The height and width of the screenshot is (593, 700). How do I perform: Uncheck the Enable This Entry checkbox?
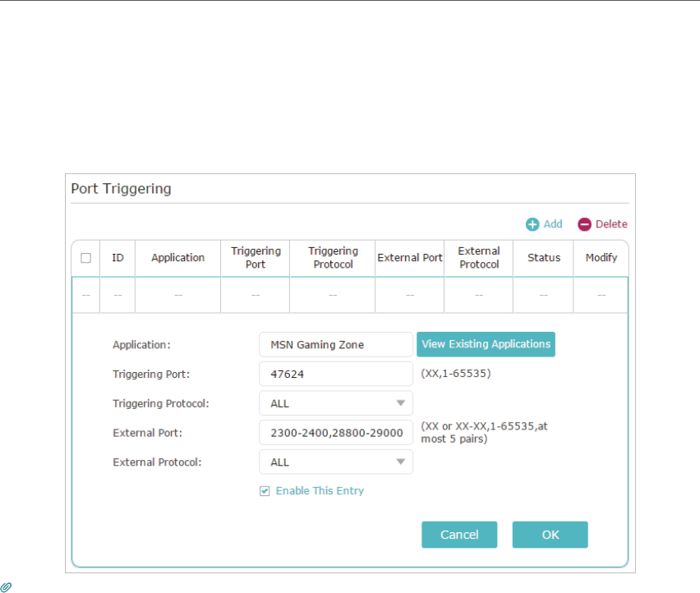265,491
